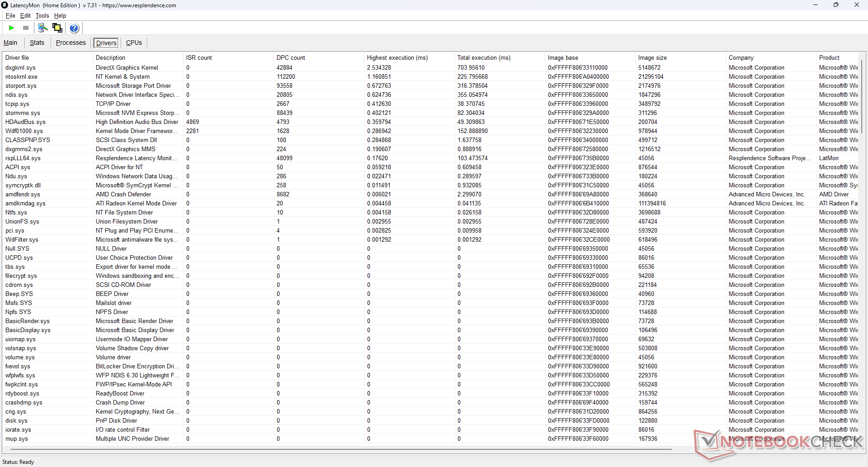Select the crashdmp.sys driver row
Screen dimensions: 868x467
(x=430, y=402)
